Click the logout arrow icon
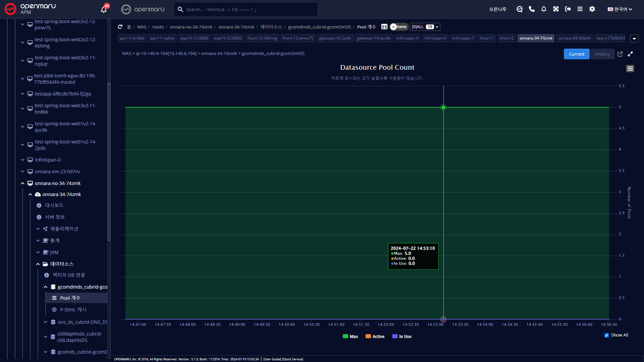 pos(568,9)
